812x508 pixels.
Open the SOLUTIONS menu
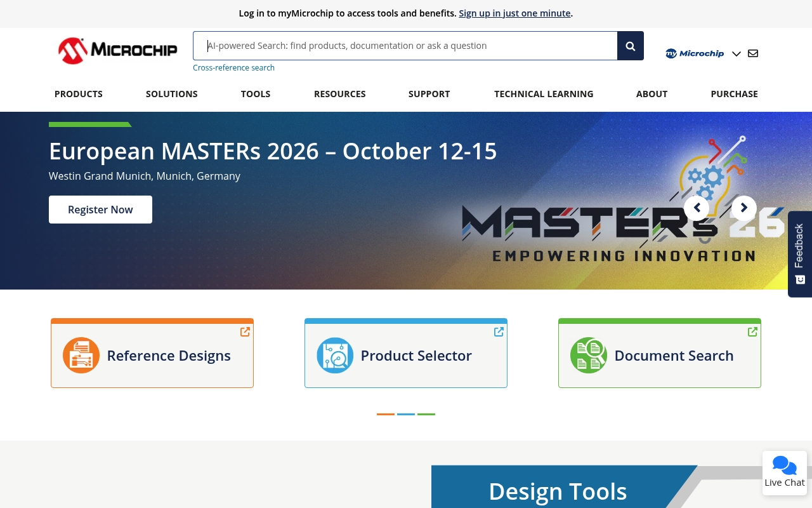[172, 94]
